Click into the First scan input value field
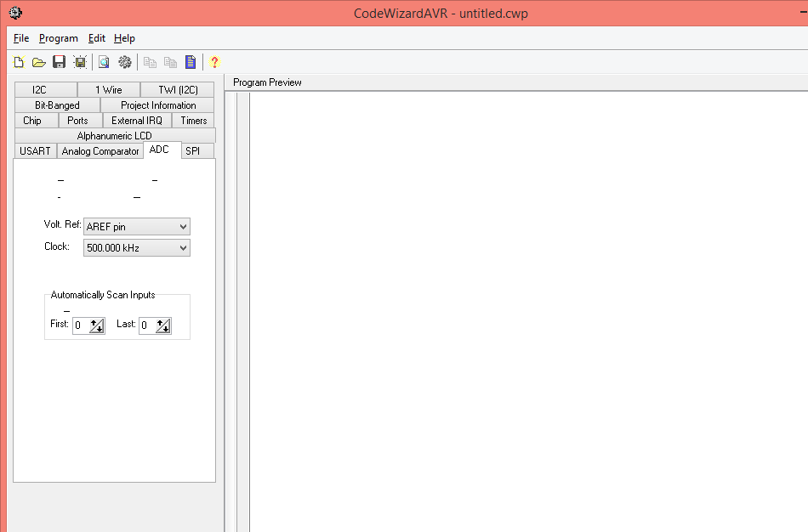Screen dimensions: 808x532 tap(81, 325)
